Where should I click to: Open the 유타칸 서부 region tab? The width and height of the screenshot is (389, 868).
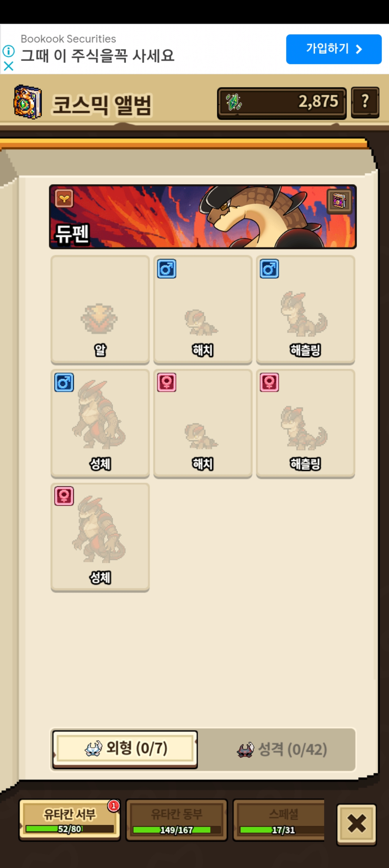[x=70, y=820]
